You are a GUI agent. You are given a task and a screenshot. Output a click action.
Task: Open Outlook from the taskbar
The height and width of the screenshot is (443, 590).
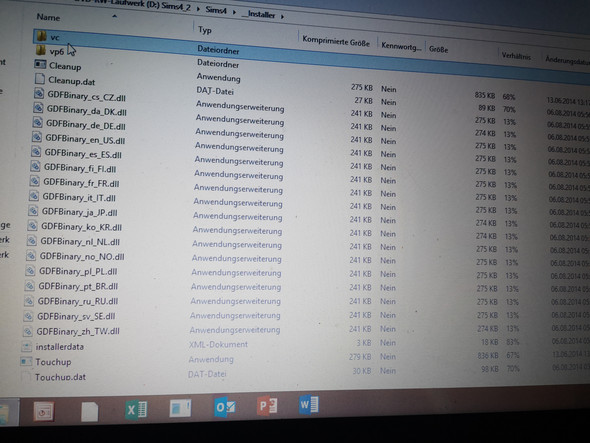pyautogui.click(x=225, y=406)
